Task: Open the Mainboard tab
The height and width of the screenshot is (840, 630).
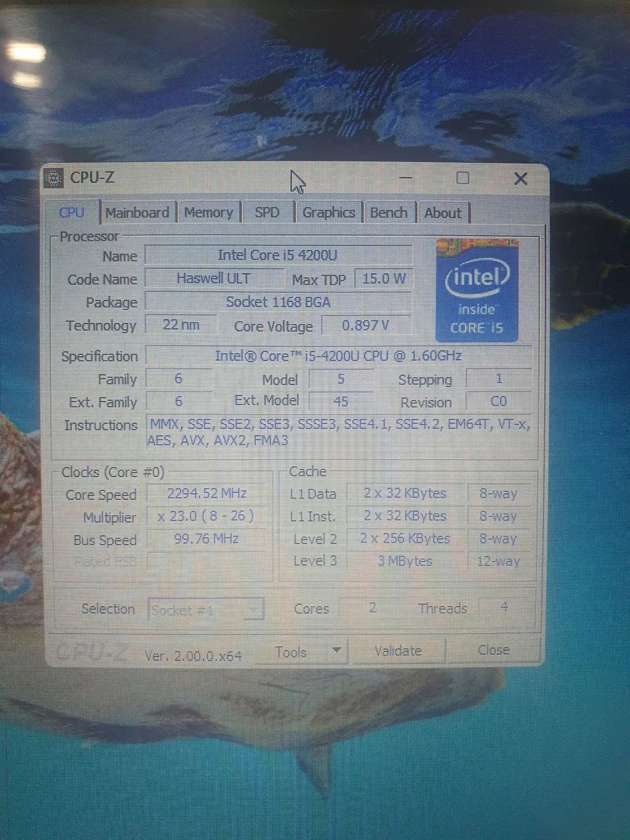Action: 137,213
